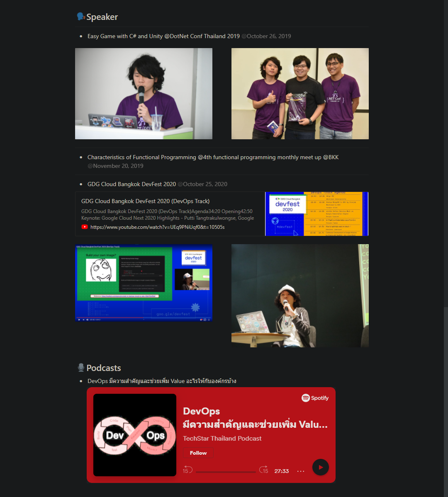Play the DevOps podcast episode
This screenshot has width=448, height=497.
[x=320, y=467]
